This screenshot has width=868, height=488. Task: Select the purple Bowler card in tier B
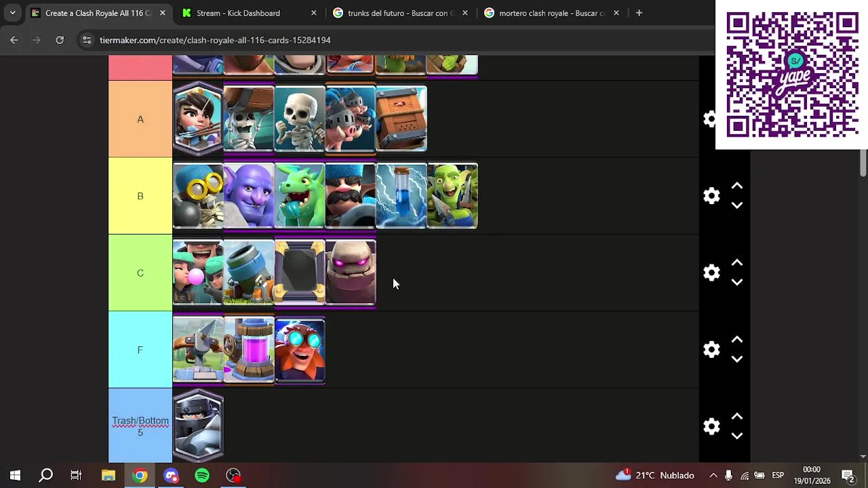point(249,196)
